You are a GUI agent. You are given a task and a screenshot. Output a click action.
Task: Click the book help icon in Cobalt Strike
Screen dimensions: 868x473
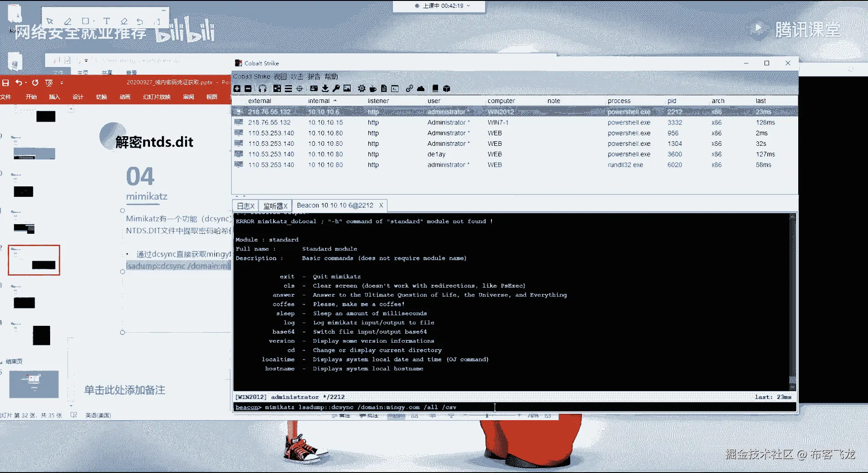(x=435, y=88)
